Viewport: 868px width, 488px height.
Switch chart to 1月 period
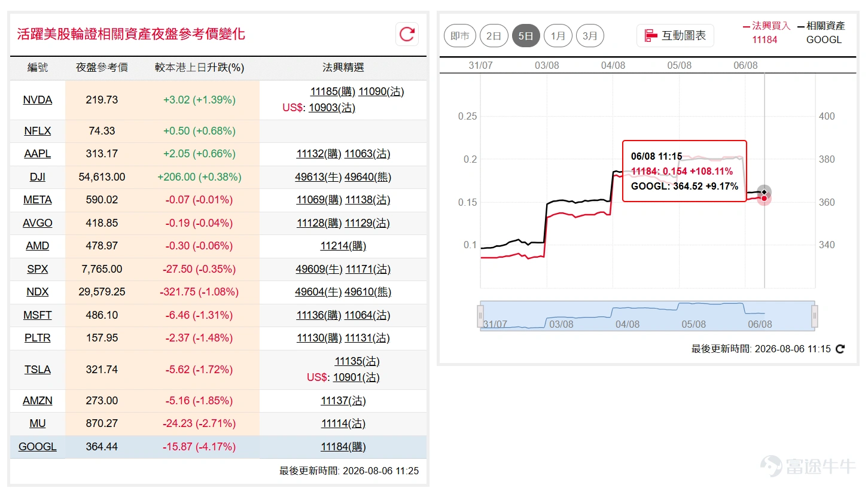(x=558, y=36)
